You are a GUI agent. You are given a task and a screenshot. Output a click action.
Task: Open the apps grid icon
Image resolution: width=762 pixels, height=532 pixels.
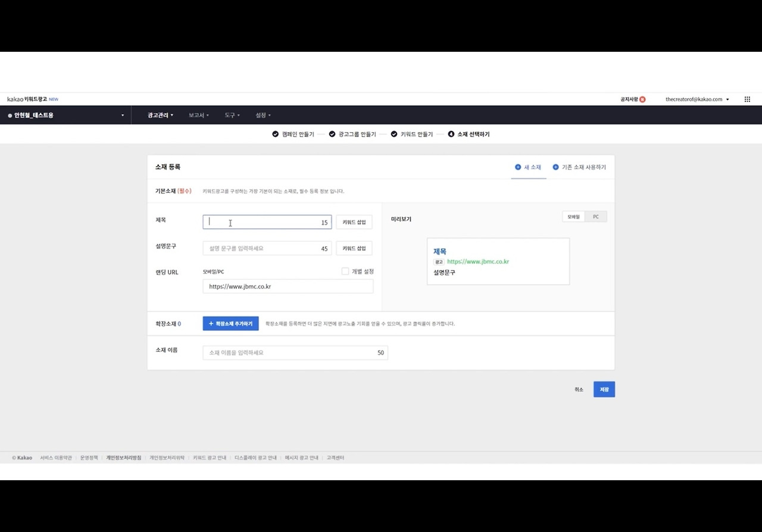coord(747,99)
